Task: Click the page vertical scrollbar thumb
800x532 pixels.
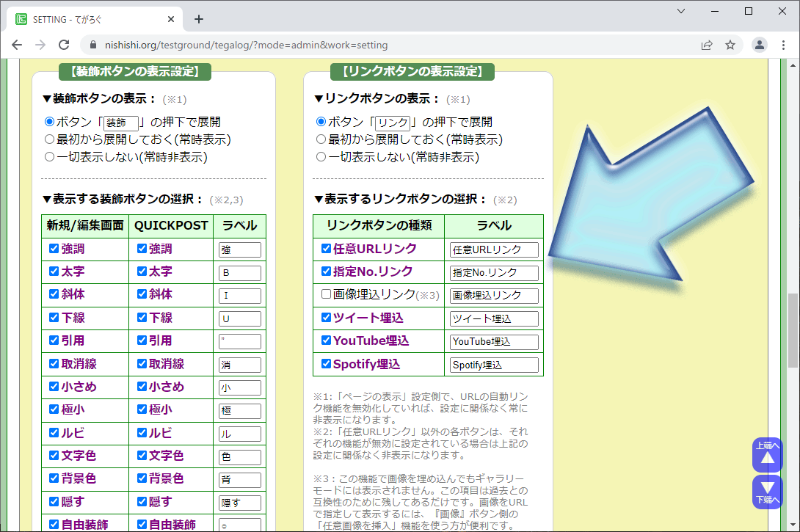Action: coord(793,330)
